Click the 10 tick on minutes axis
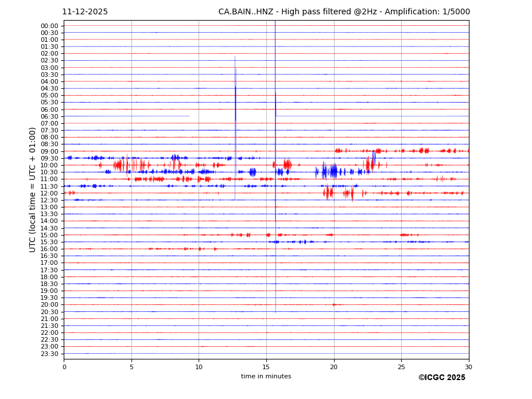This screenshot has width=532, height=399. 199,367
